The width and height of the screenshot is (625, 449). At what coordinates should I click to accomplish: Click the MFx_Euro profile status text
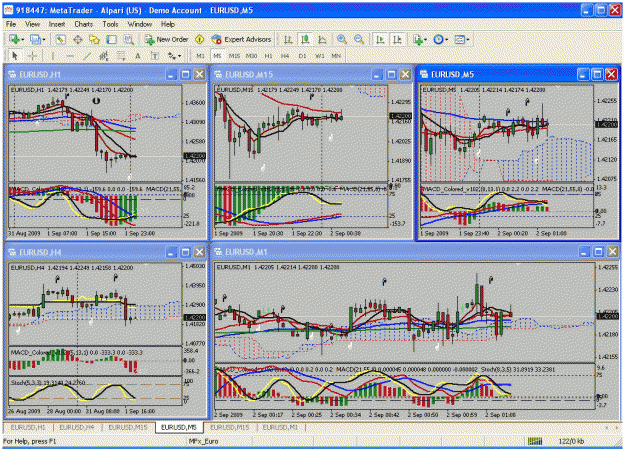[203, 441]
